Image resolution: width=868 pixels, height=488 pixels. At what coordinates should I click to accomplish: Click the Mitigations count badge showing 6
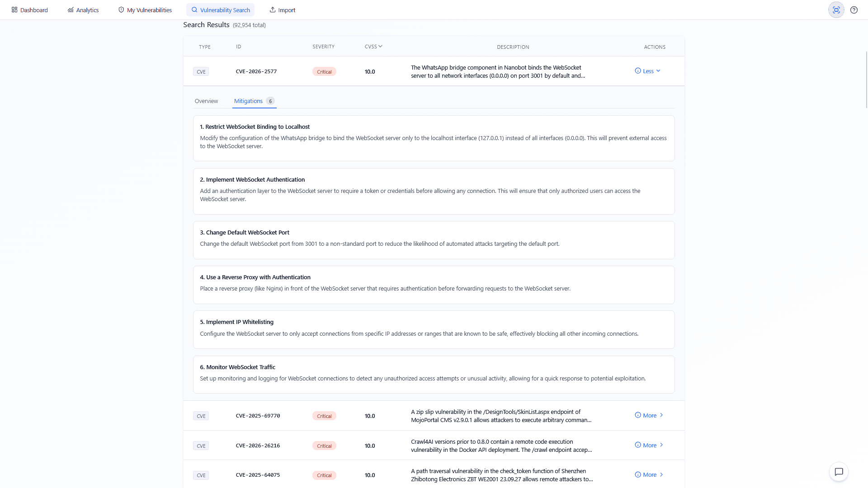tap(270, 101)
